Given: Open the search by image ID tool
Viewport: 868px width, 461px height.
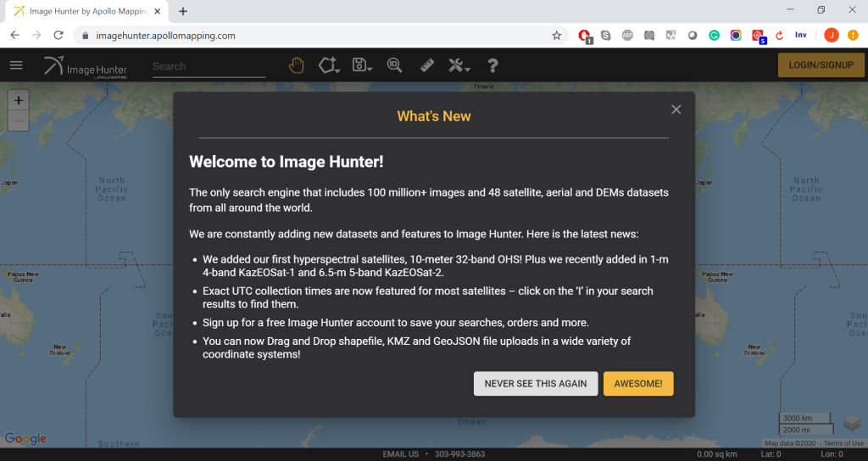Looking at the screenshot, I should tap(395, 65).
